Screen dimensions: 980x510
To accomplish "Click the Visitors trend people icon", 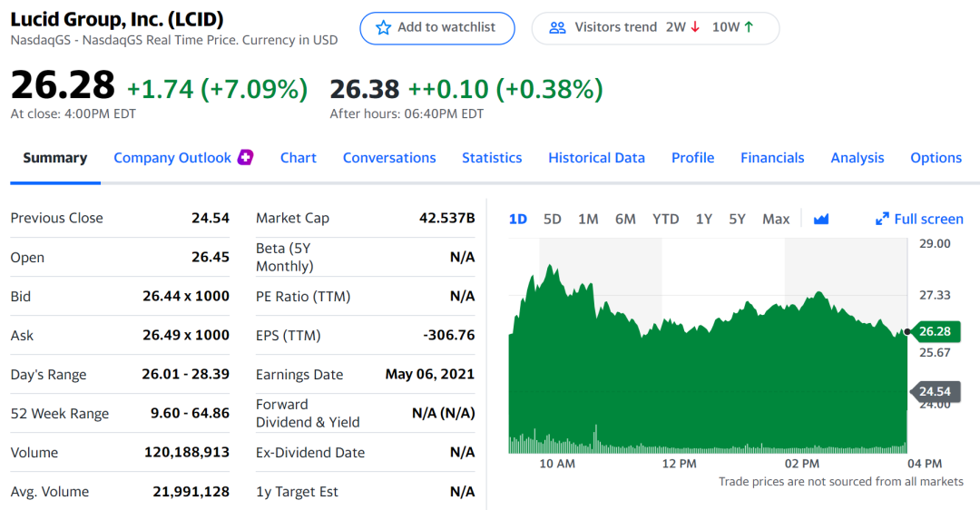I will pos(558,27).
